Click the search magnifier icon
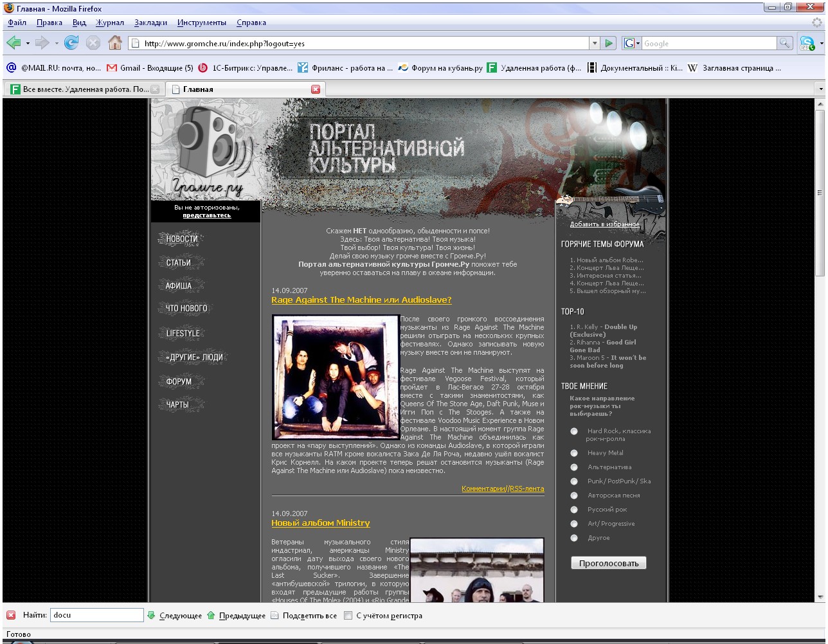Viewport: 828px width, 644px height. pos(785,43)
